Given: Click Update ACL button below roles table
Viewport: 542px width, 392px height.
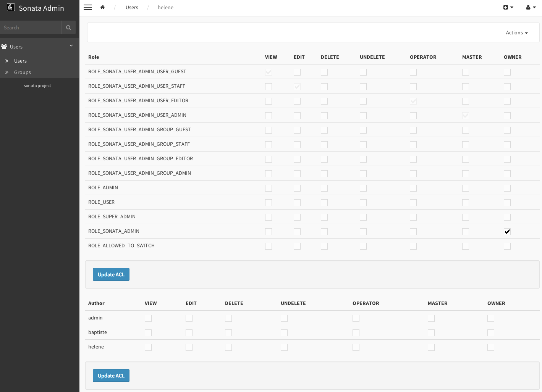Looking at the screenshot, I should (x=111, y=274).
